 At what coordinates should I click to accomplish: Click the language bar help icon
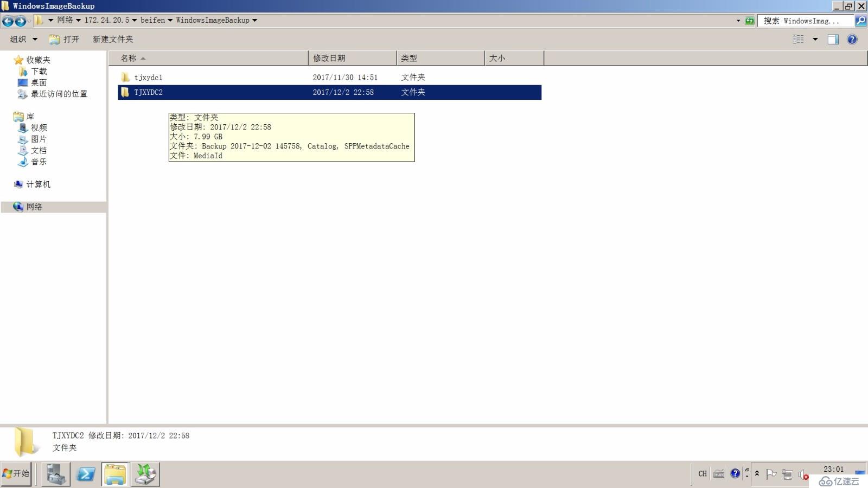[735, 473]
